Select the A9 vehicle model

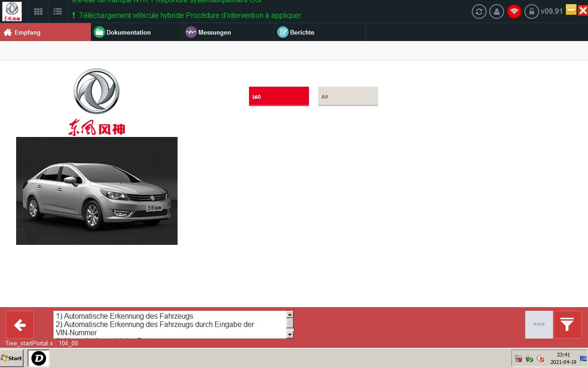click(x=348, y=96)
